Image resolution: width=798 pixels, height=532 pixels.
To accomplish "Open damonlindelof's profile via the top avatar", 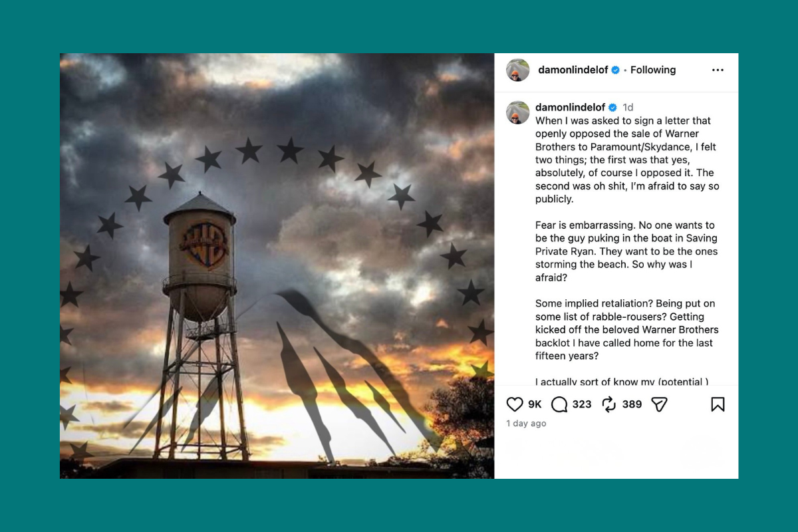I will click(x=517, y=69).
